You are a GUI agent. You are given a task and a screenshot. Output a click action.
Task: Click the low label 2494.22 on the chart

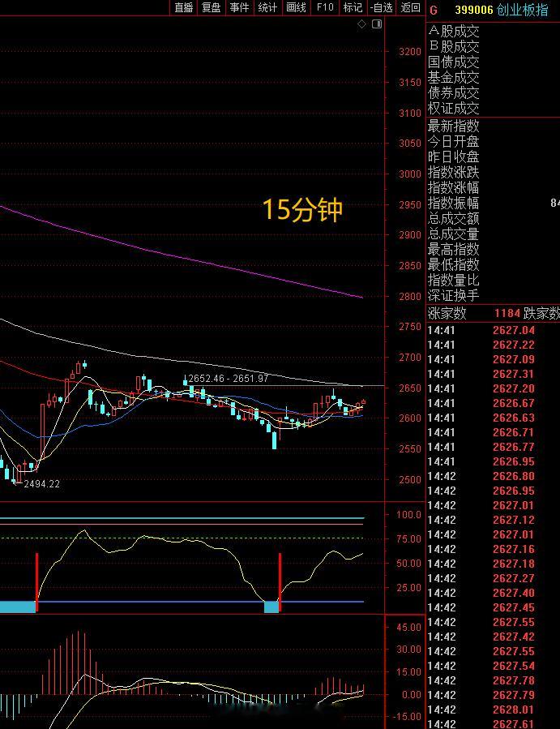pyautogui.click(x=42, y=484)
